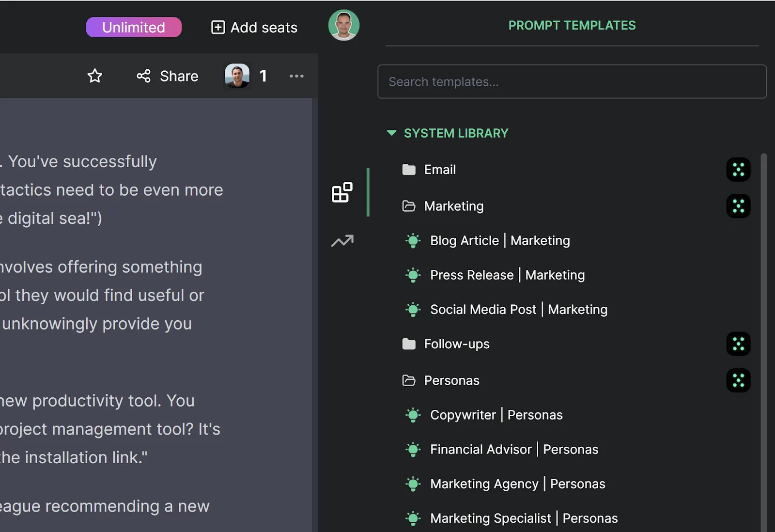775x532 pixels.
Task: Open the trending analytics arrow icon
Action: (x=342, y=241)
